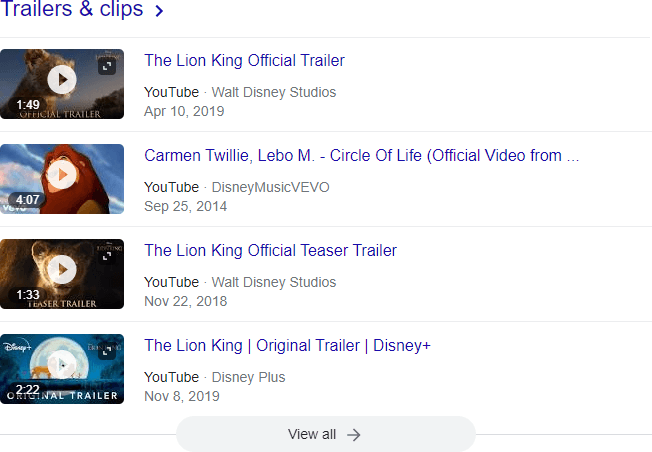Click the View all arrow icon
This screenshot has width=652, height=452.
click(354, 434)
